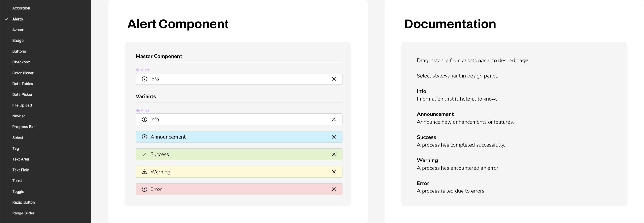The height and width of the screenshot is (223, 644).
Task: Click the warning triangle icon
Action: point(144,172)
